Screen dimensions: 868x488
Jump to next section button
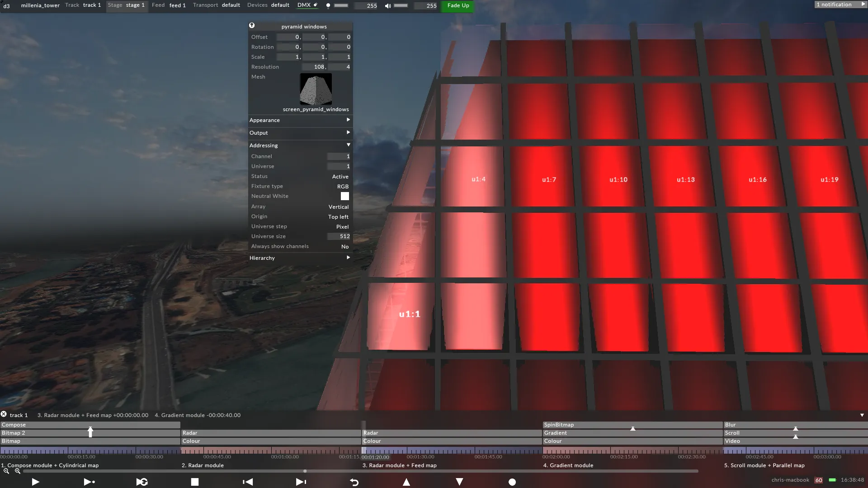point(301,482)
